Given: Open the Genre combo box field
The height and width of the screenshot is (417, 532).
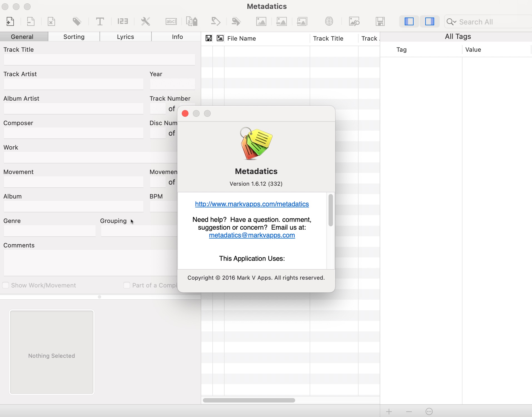Looking at the screenshot, I should point(50,231).
